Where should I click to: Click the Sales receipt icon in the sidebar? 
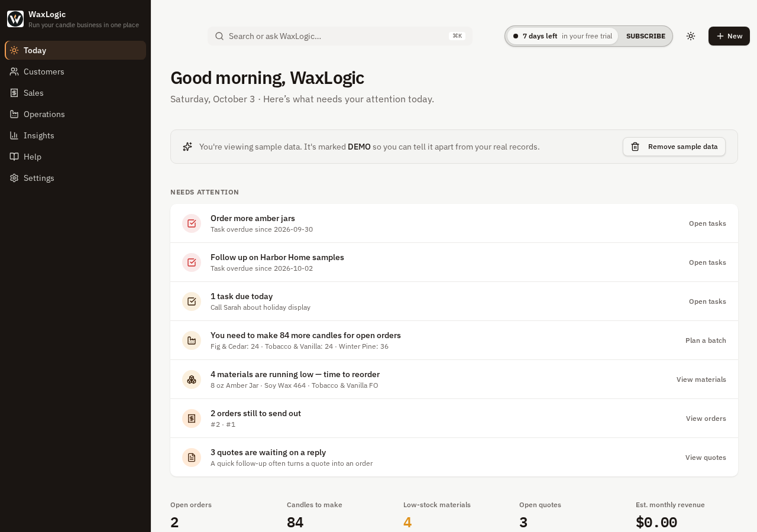click(x=14, y=93)
